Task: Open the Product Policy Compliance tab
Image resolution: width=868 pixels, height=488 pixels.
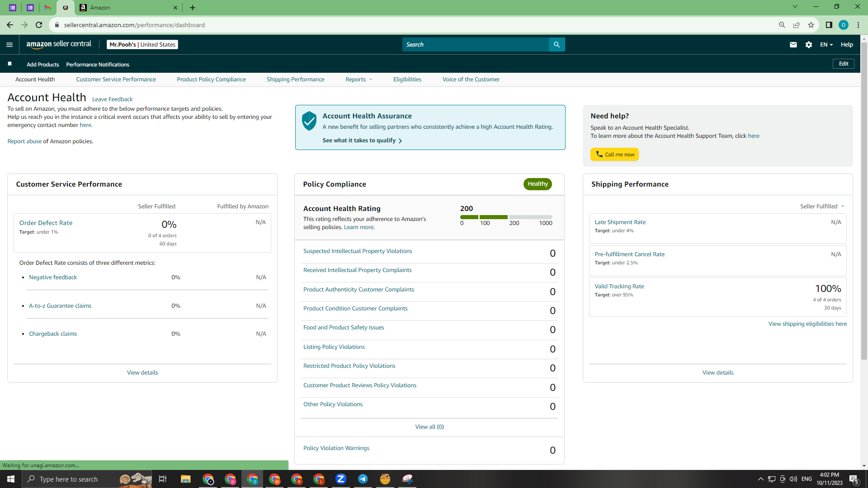Action: coord(211,79)
